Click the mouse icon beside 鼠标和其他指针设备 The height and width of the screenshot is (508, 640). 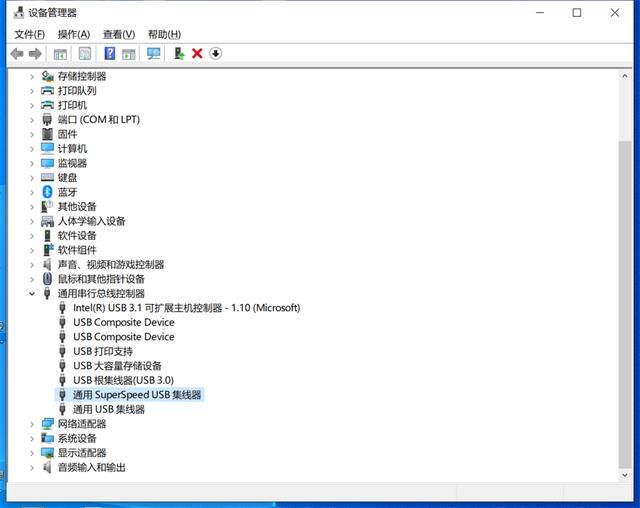[47, 279]
